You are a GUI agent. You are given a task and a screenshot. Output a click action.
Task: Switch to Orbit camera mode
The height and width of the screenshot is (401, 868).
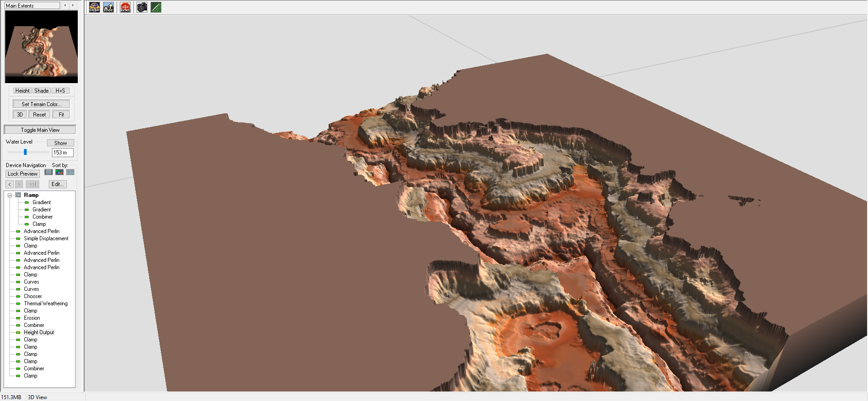pos(94,7)
